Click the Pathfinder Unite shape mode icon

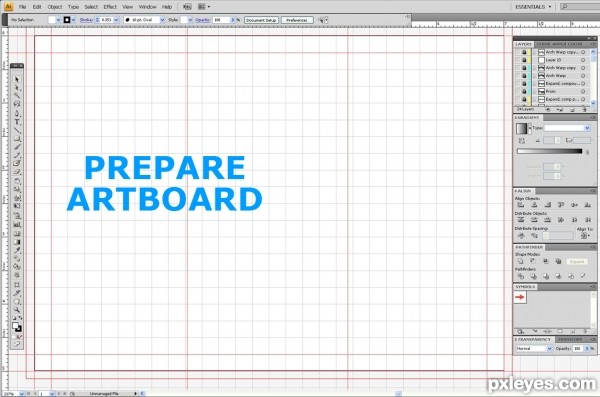coord(520,261)
